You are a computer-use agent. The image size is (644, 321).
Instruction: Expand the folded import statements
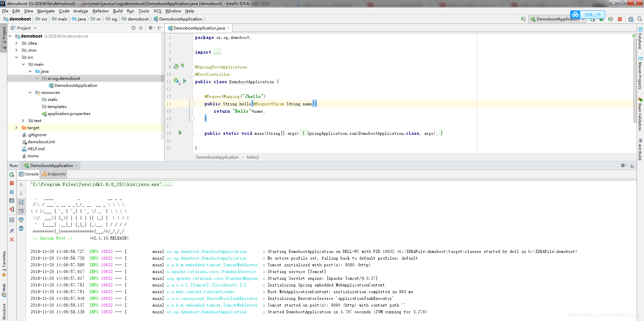click(193, 52)
